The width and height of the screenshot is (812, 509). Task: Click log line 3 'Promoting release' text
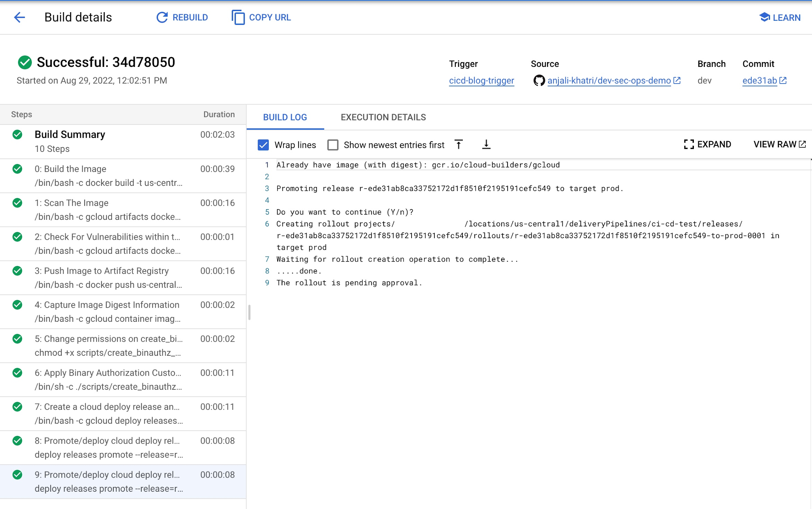click(450, 189)
